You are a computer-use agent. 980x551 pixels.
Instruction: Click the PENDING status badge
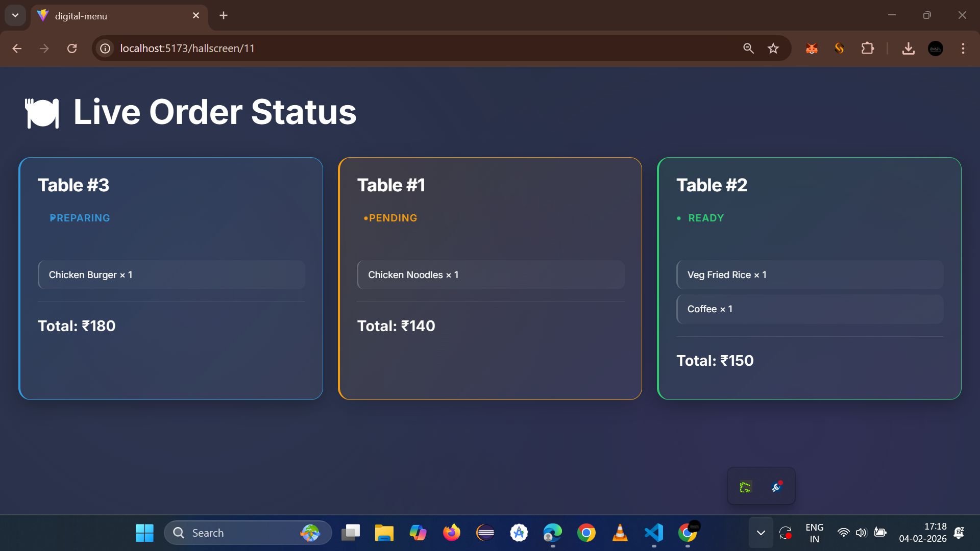tap(390, 218)
